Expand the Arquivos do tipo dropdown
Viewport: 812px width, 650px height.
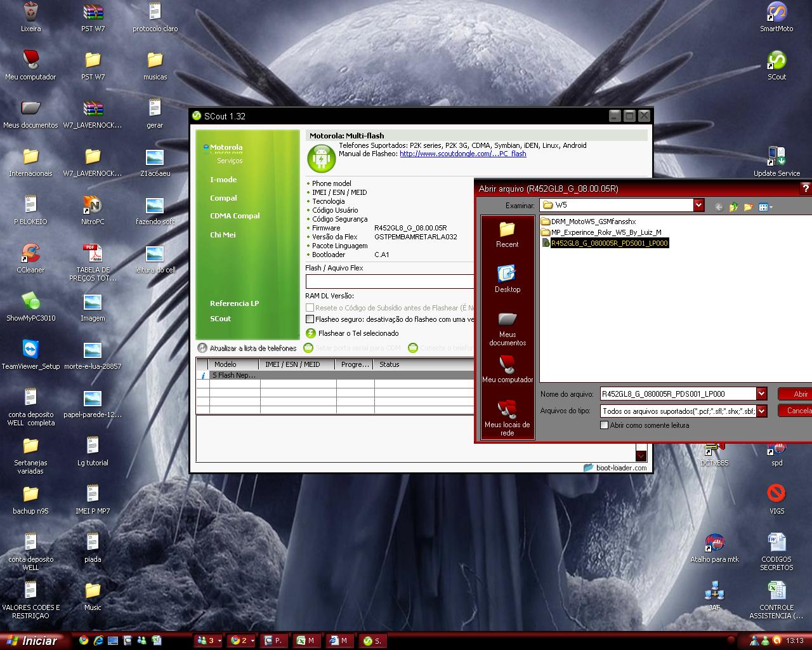[x=762, y=411]
